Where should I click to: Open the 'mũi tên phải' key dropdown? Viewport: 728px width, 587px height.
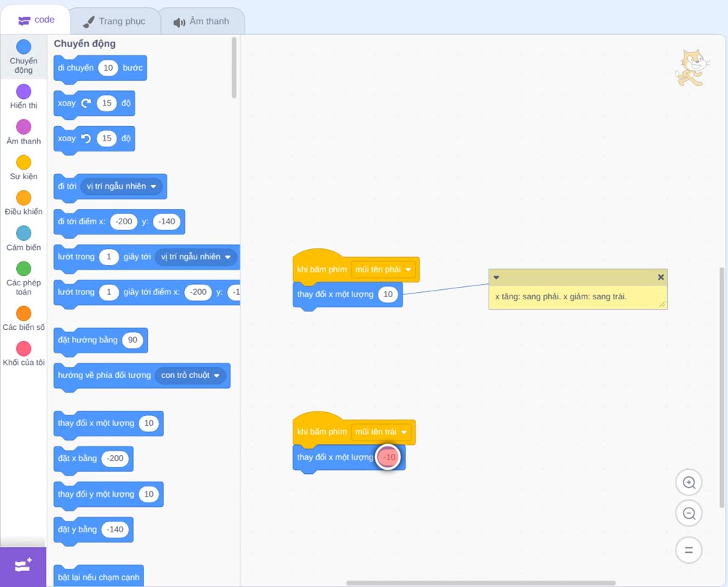383,269
